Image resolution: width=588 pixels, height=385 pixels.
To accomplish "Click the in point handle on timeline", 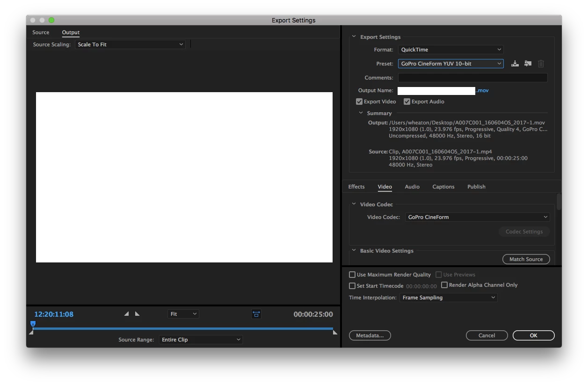I will [x=31, y=332].
